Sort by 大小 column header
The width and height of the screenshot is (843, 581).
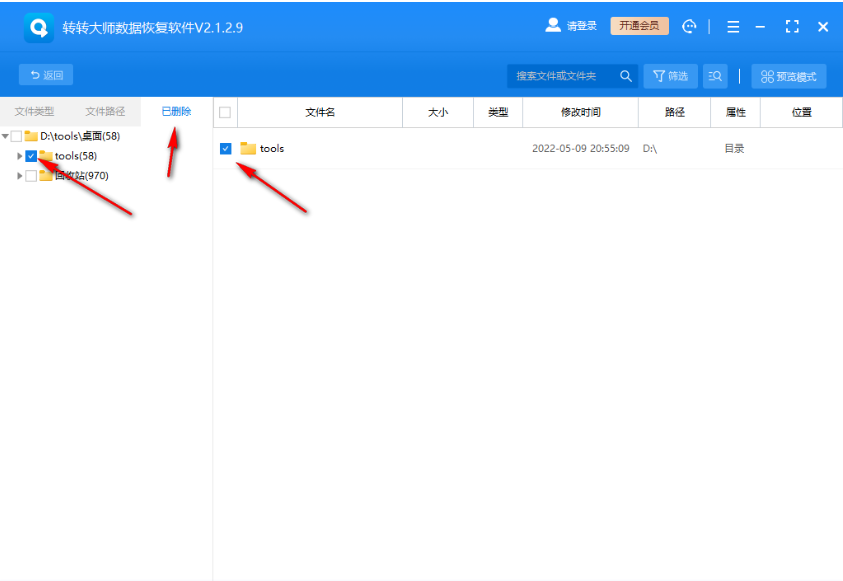[438, 112]
